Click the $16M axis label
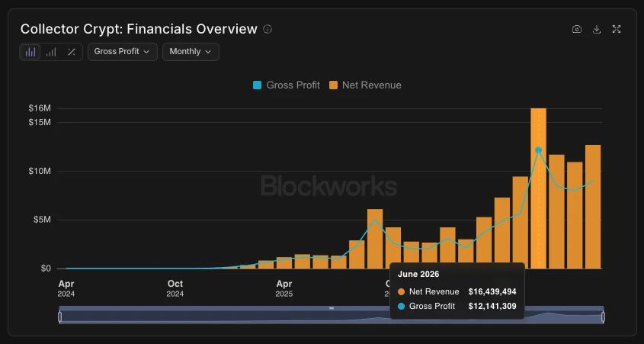The image size is (644, 344). (40, 108)
